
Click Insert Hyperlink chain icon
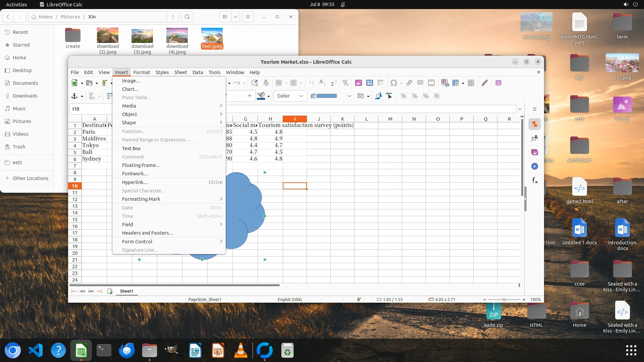[x=409, y=83]
